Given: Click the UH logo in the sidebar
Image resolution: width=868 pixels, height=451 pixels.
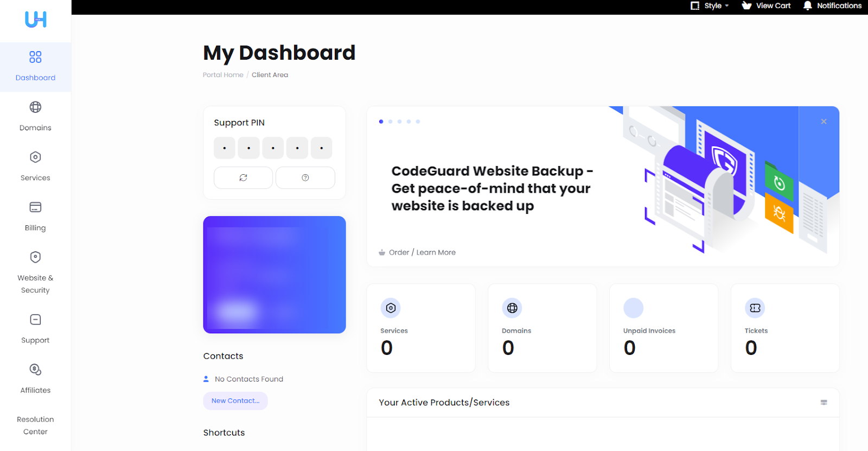Looking at the screenshot, I should [x=36, y=20].
